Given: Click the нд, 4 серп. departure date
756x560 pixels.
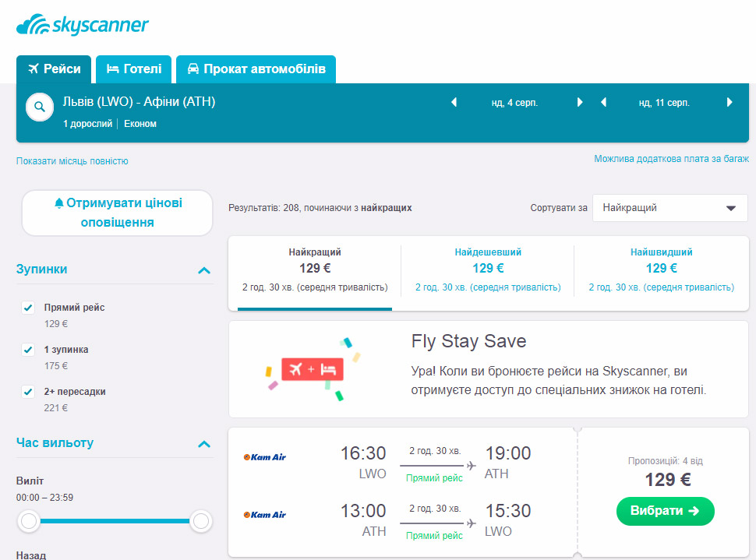Looking at the screenshot, I should pyautogui.click(x=514, y=103).
